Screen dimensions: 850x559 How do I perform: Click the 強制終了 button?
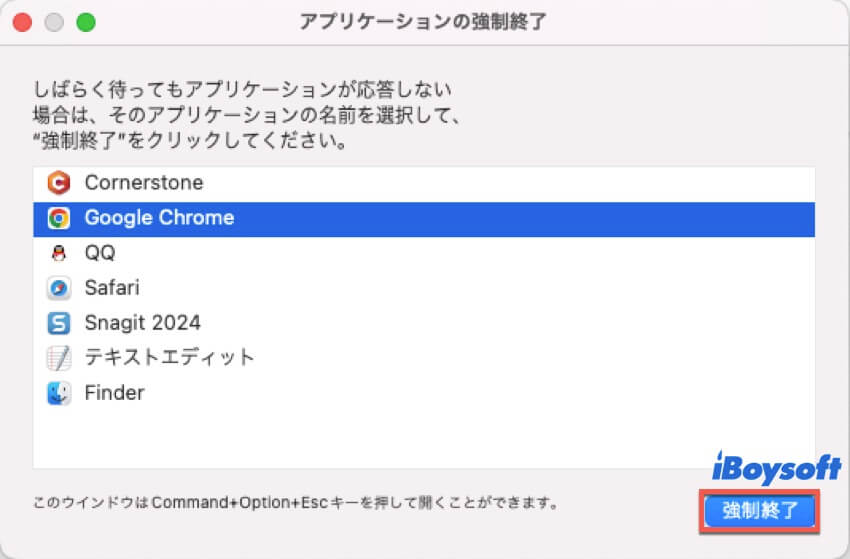pos(759,511)
